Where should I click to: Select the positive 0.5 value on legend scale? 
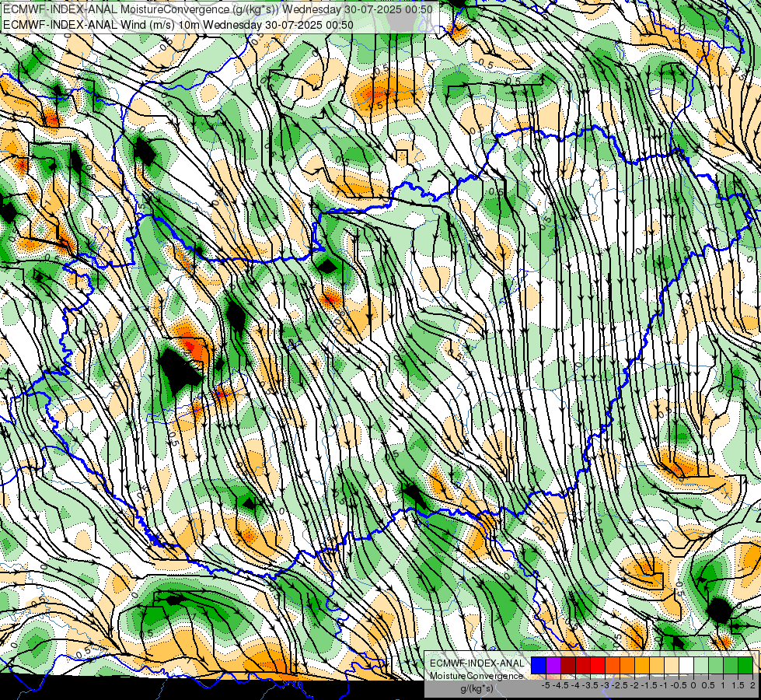pyautogui.click(x=708, y=685)
